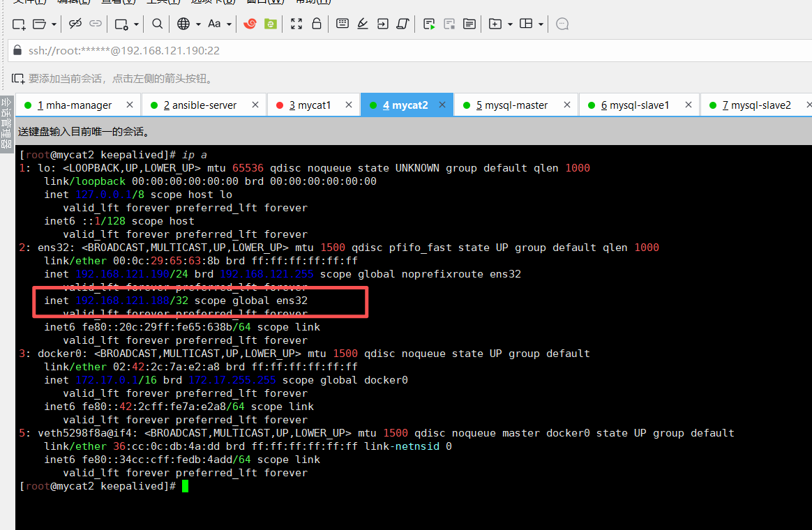The height and width of the screenshot is (530, 812).
Task: Click the interface name veth5298f8a@if4
Action: 87,433
